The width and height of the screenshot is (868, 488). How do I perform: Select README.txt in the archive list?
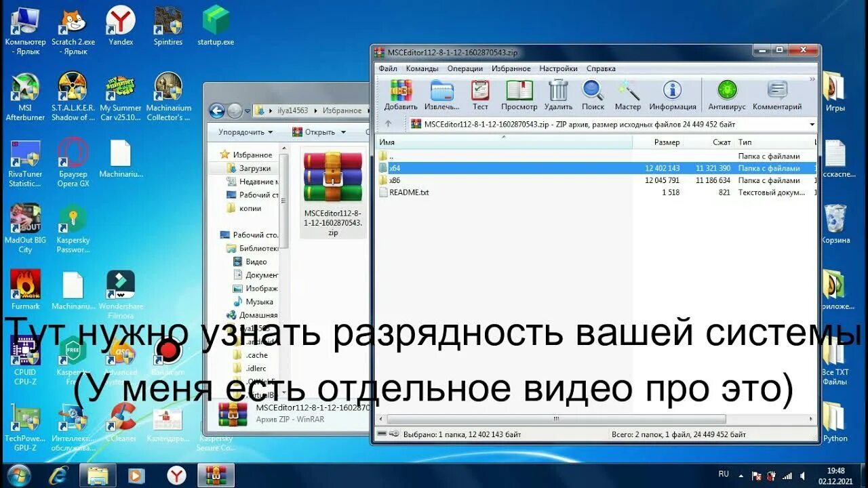pos(597,192)
